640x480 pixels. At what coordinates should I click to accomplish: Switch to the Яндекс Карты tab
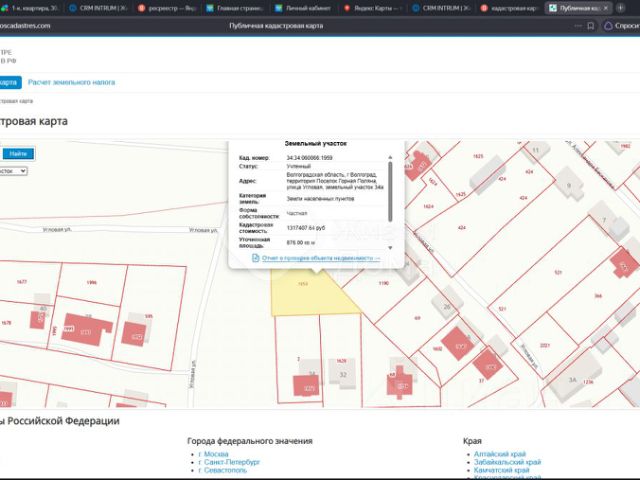pyautogui.click(x=373, y=8)
